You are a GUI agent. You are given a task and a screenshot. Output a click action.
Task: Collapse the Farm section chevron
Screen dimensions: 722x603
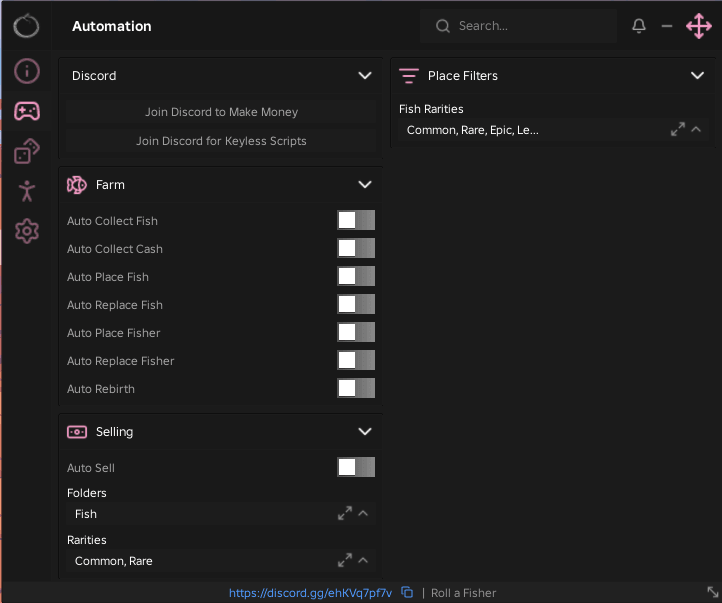click(x=365, y=185)
